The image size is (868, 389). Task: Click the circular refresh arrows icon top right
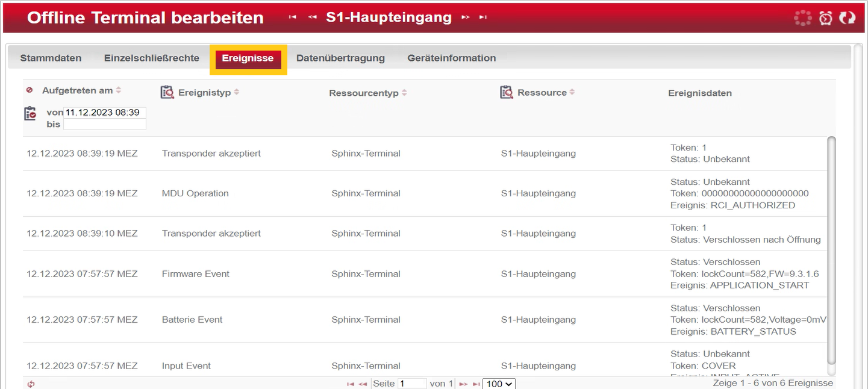click(x=848, y=18)
